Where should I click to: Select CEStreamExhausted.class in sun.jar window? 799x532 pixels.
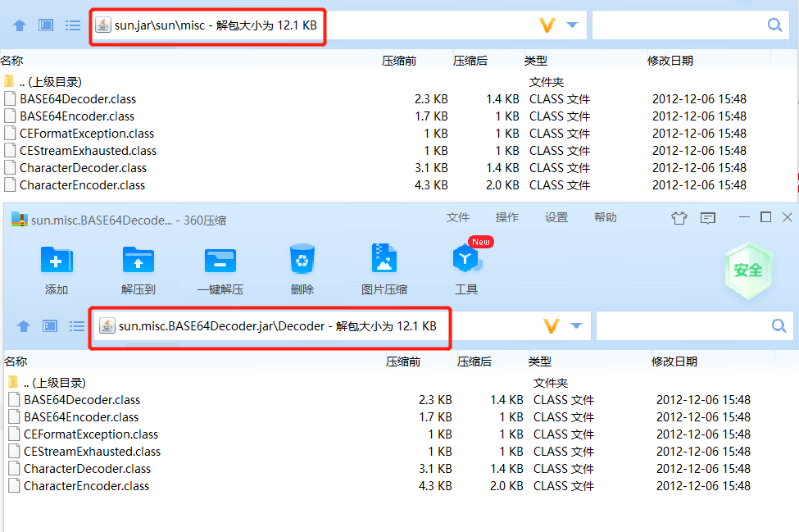[x=88, y=151]
